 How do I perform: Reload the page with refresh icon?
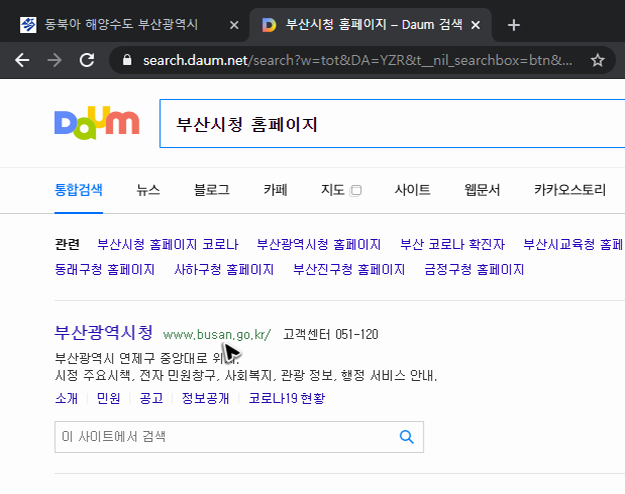87,60
